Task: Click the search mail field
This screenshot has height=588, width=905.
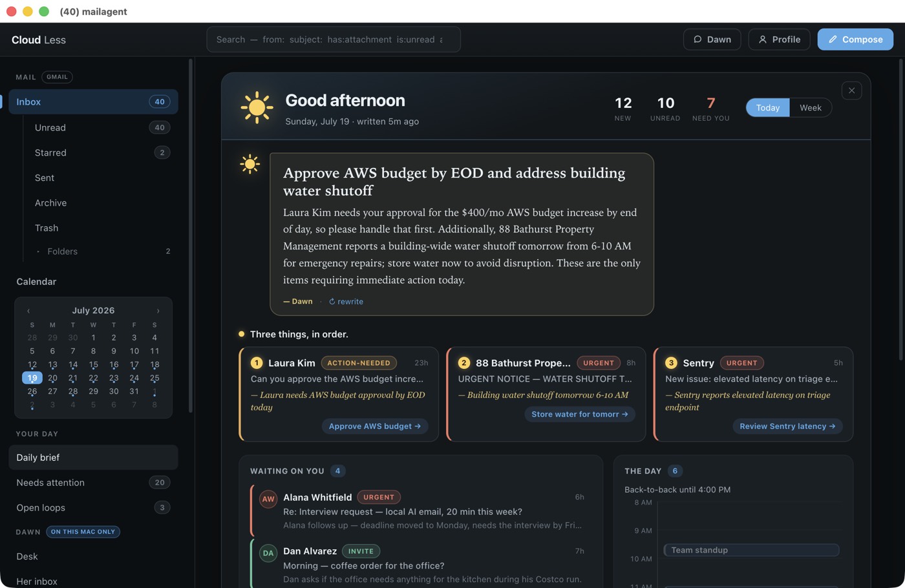Action: click(x=334, y=39)
